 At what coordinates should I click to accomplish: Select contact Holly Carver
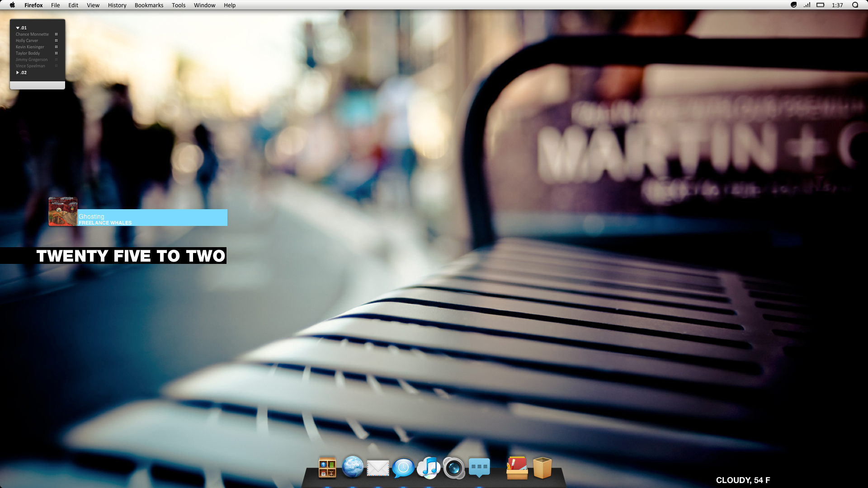tap(27, 41)
